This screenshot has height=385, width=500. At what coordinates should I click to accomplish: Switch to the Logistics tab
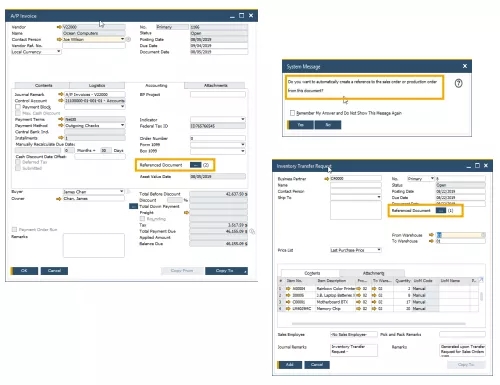[x=97, y=85]
